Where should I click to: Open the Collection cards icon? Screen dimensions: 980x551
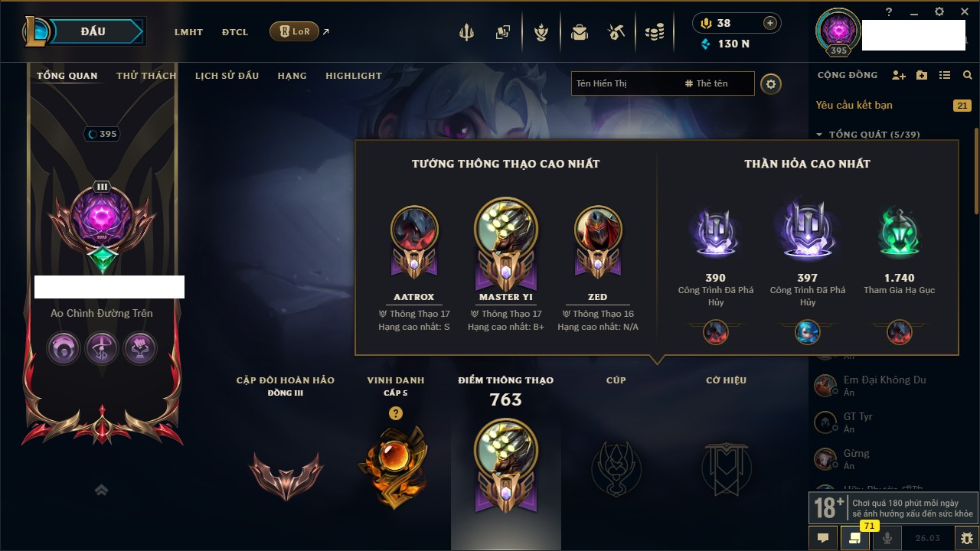coord(503,32)
